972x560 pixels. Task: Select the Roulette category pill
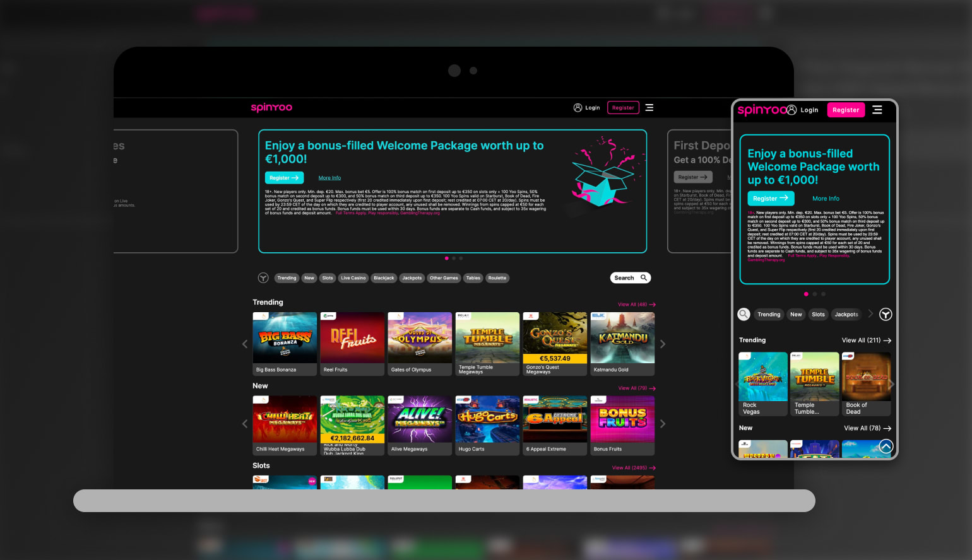tap(497, 278)
